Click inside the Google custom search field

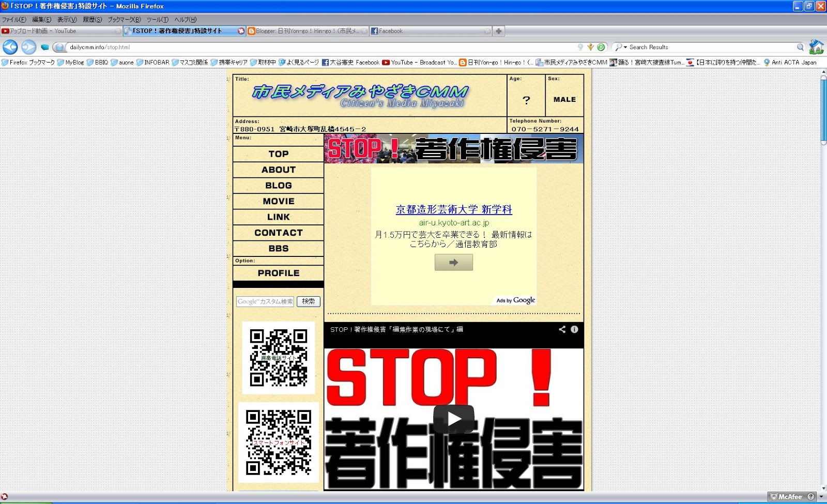[x=265, y=301]
